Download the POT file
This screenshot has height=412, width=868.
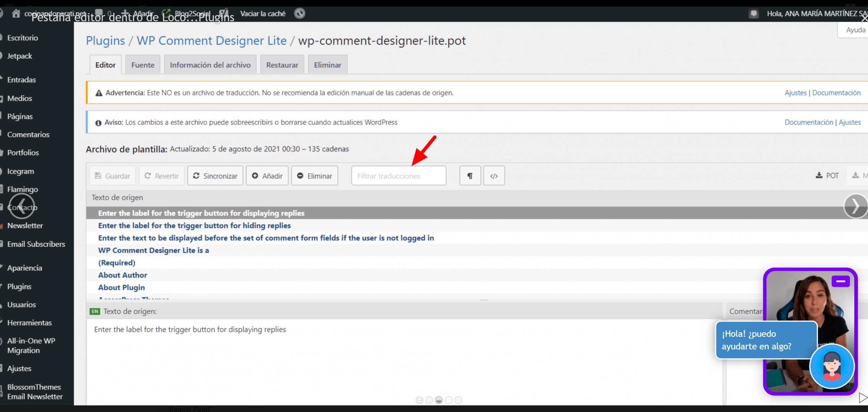click(827, 175)
